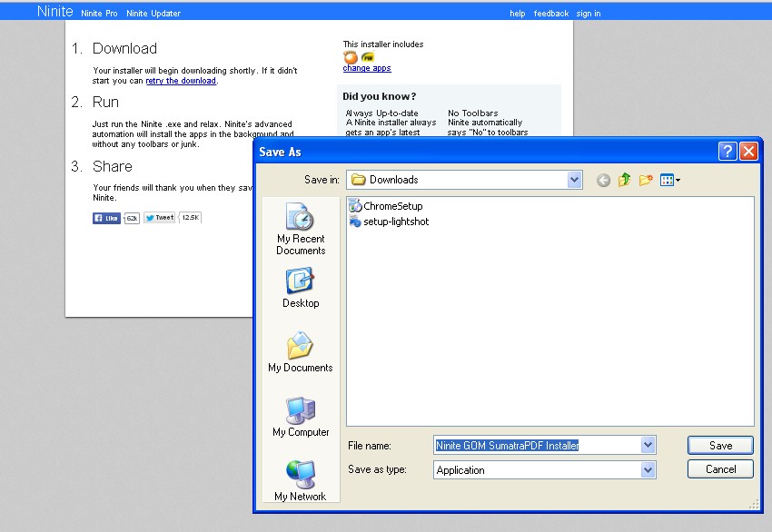Select My Computer in places bar
Viewport: 772px width, 532px height.
pos(301,418)
